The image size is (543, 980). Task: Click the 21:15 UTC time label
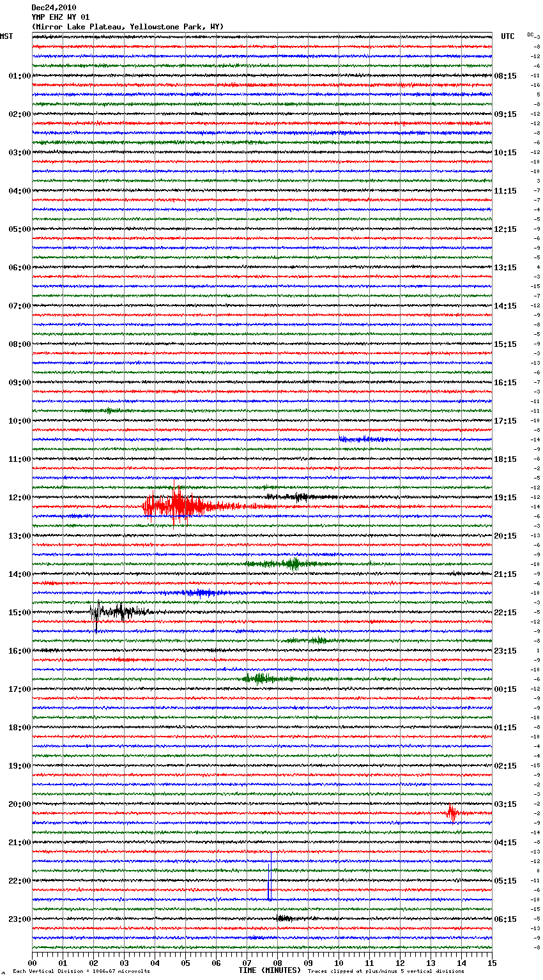pos(505,574)
